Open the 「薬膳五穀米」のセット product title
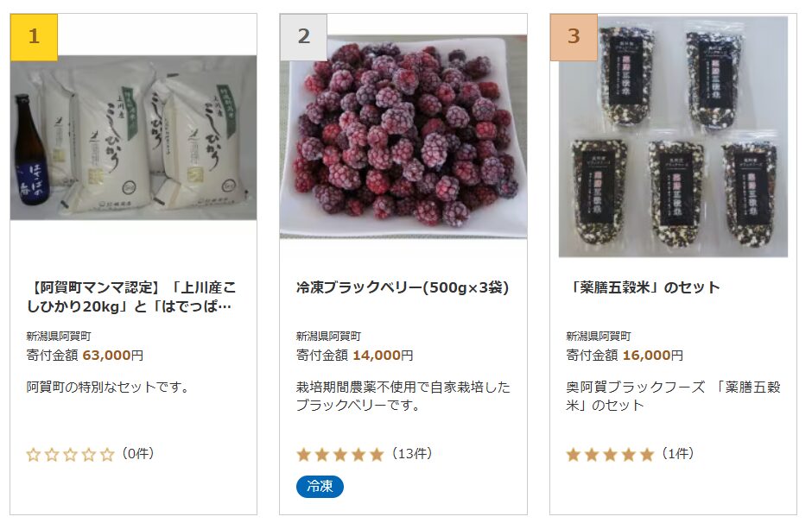The height and width of the screenshot is (523, 812). (x=643, y=287)
